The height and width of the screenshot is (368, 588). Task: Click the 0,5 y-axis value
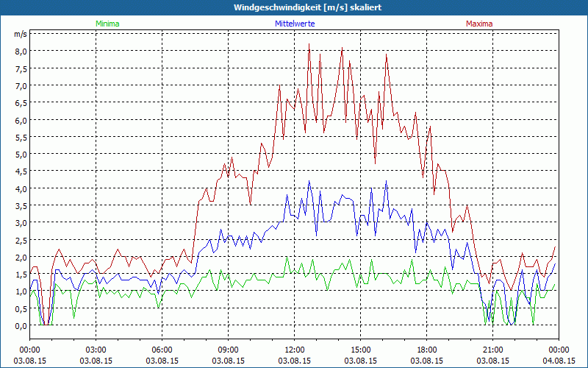[21, 309]
